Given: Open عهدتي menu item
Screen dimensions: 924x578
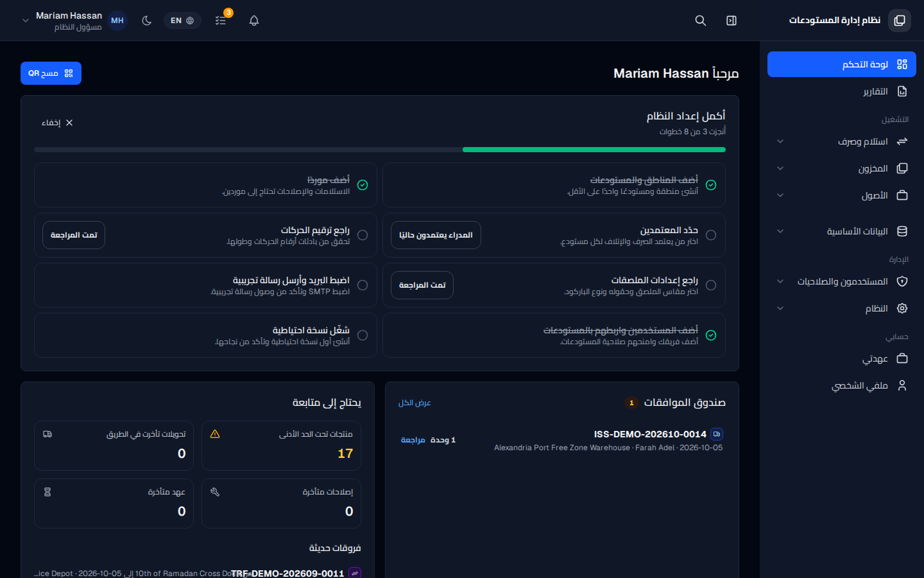Looking at the screenshot, I should tap(842, 358).
